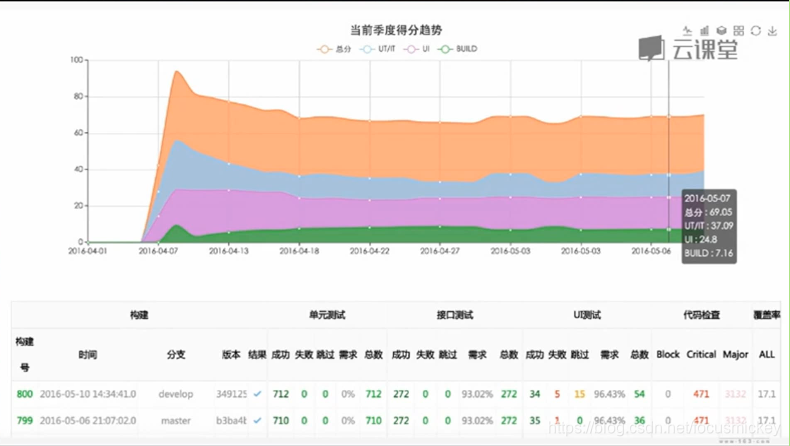Click UI test skipped count 15
The height and width of the screenshot is (446, 790).
pos(580,394)
